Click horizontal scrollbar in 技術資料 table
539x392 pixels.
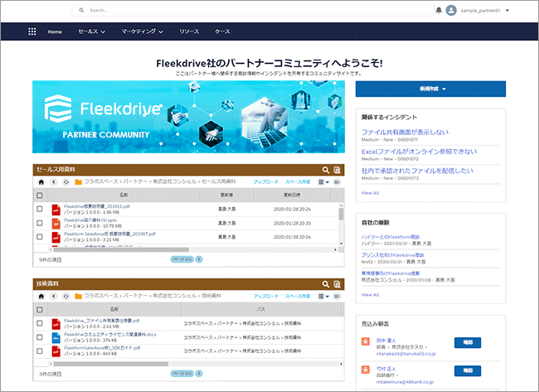pos(110,364)
